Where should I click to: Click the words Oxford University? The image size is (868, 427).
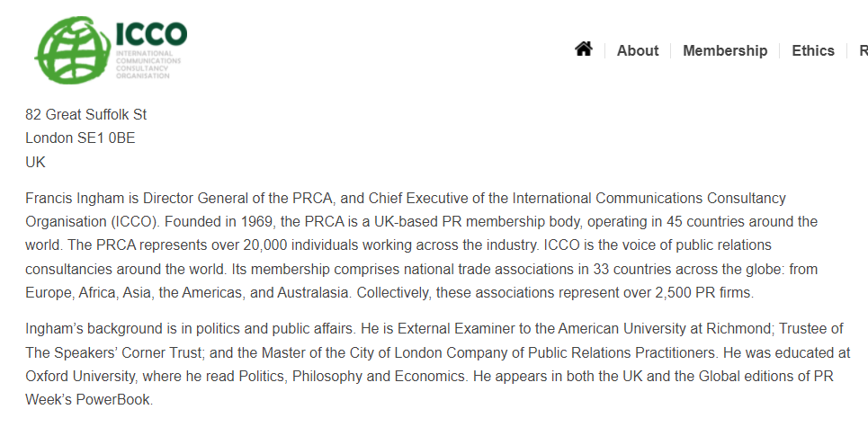[x=80, y=376]
